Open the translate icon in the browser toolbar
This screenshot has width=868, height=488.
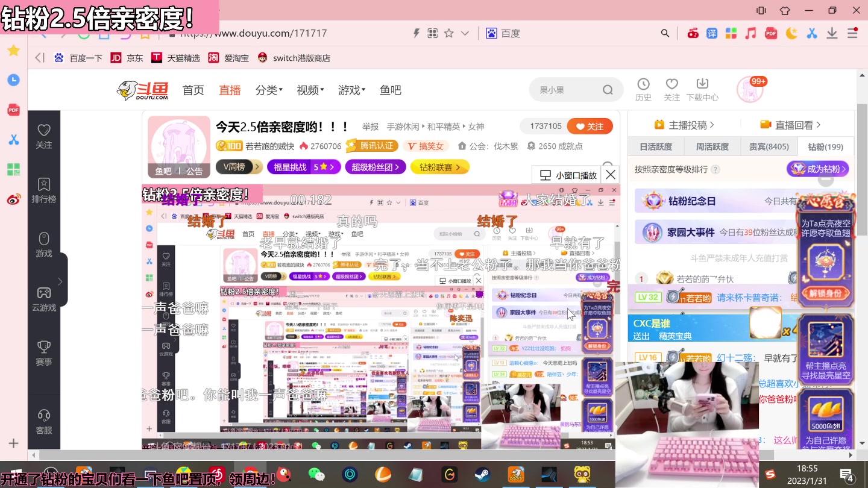(x=712, y=33)
